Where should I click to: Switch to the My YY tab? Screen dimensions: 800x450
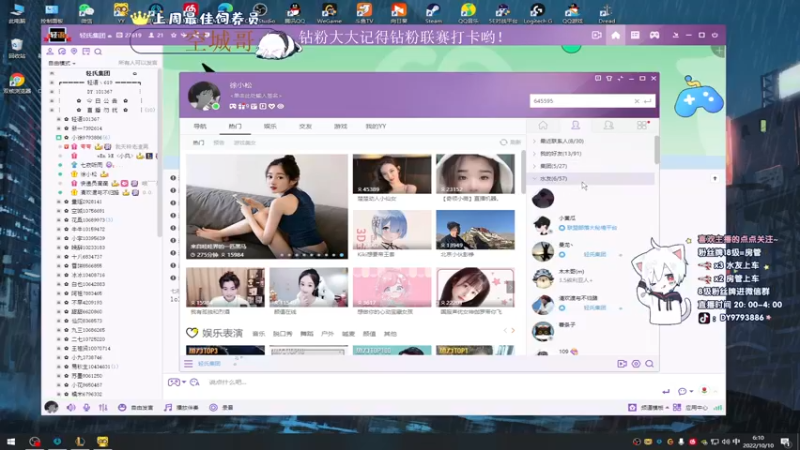[376, 126]
